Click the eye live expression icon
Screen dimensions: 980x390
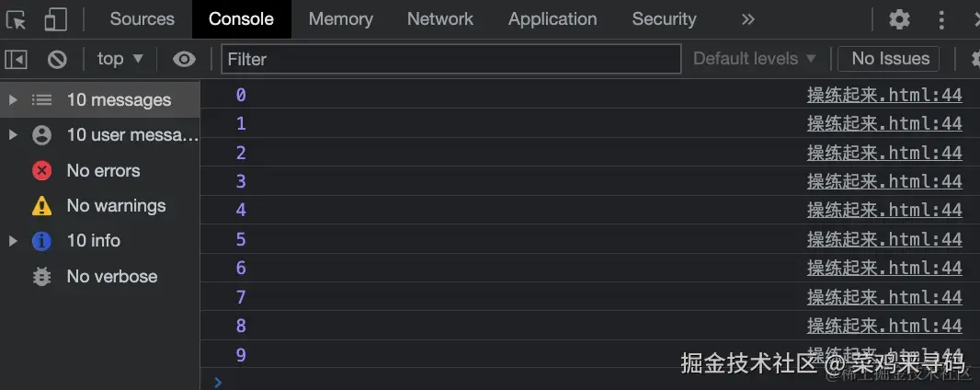pos(184,59)
